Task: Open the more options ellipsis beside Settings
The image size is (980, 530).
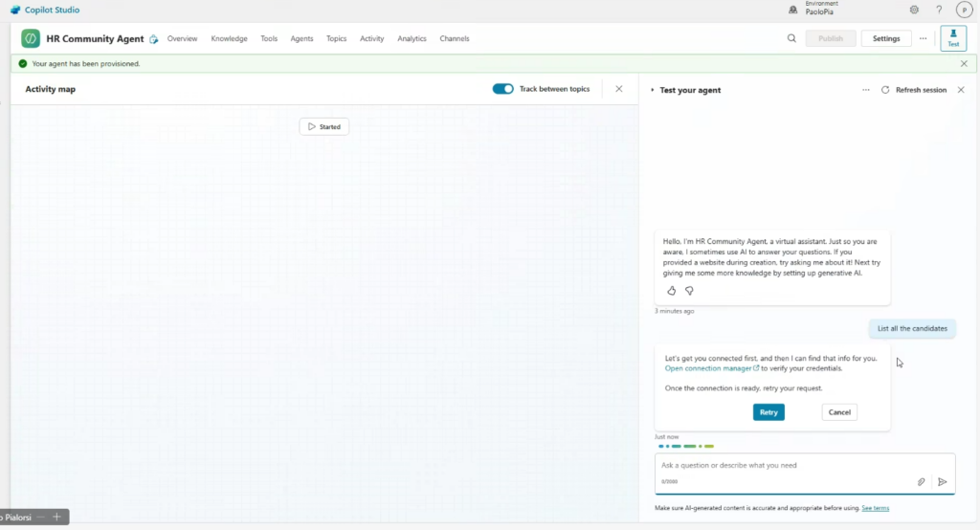Action: coord(923,39)
